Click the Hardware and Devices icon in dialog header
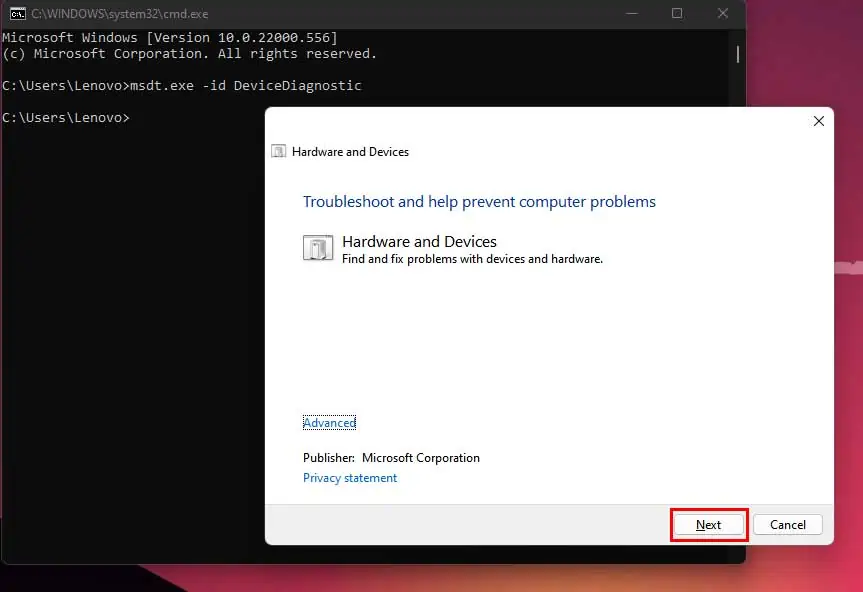This screenshot has height=592, width=863. click(x=277, y=151)
